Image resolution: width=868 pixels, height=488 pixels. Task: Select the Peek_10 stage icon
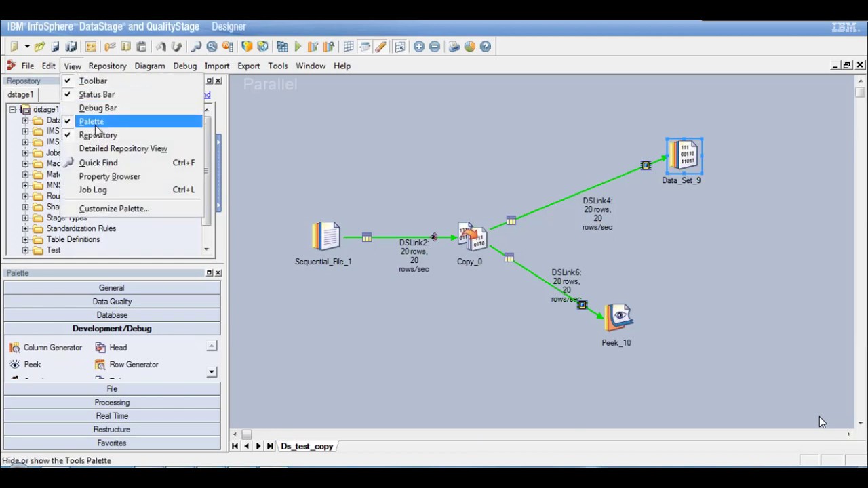(618, 318)
